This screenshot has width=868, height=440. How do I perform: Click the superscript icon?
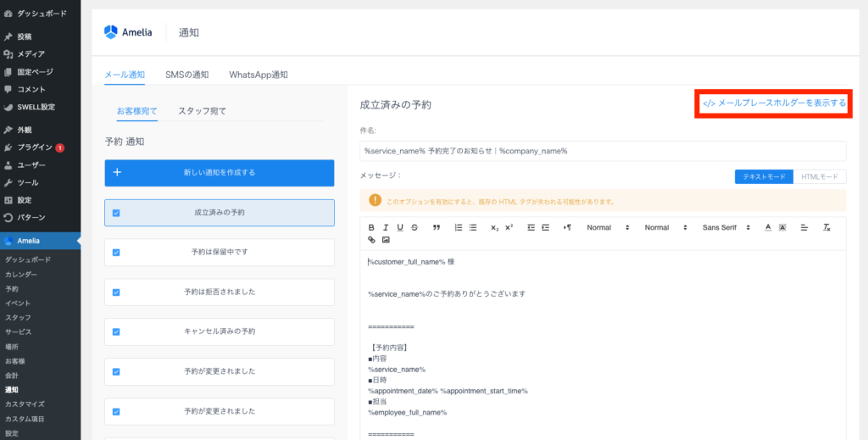pos(509,227)
